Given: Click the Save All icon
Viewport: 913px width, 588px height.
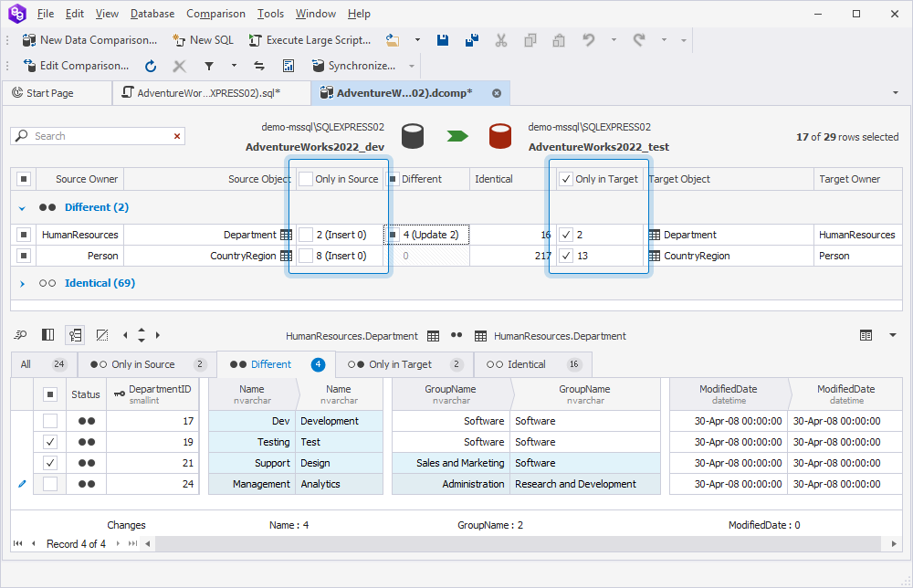Looking at the screenshot, I should point(472,40).
